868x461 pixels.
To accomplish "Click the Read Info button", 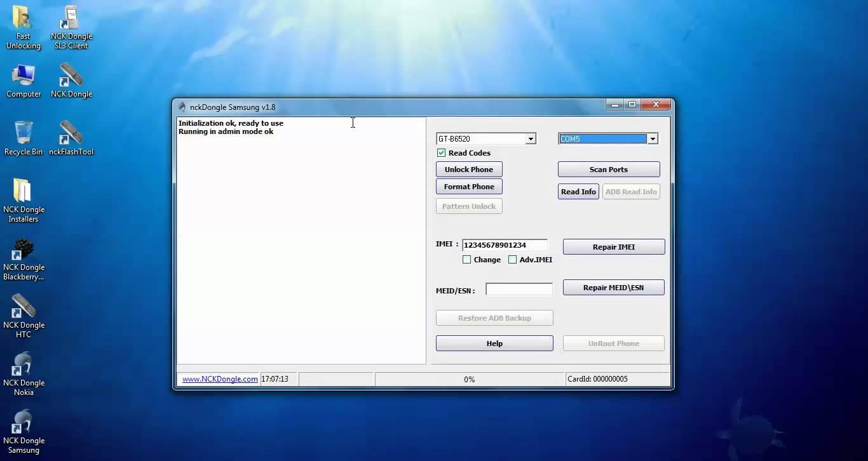I will (578, 192).
